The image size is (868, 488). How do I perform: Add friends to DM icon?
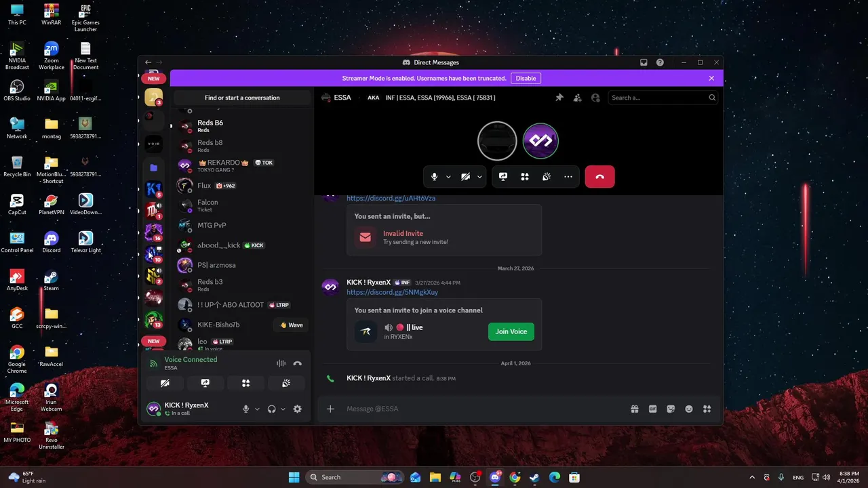(577, 98)
